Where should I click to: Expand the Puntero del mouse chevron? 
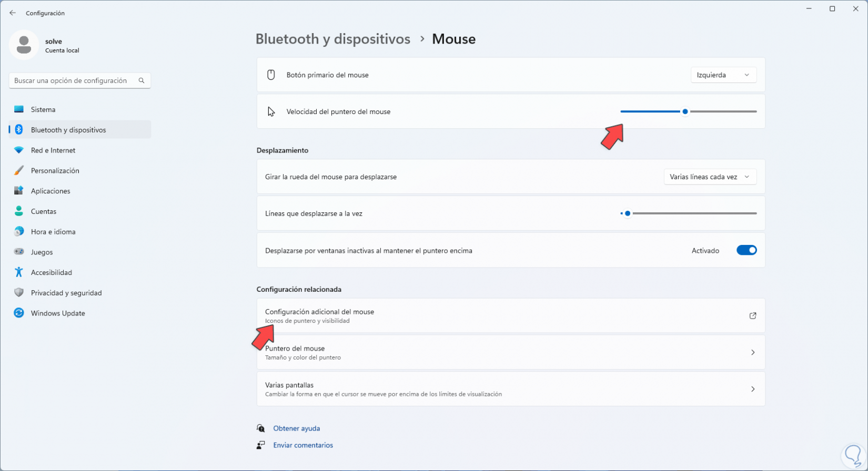tap(753, 353)
